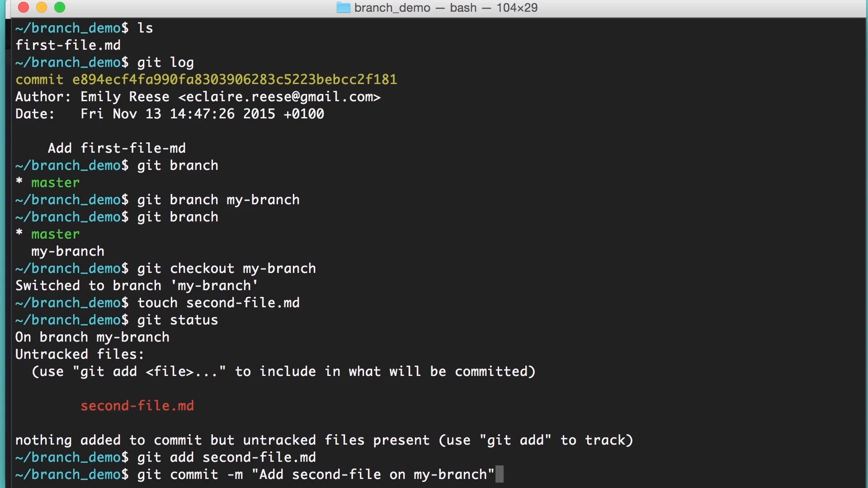This screenshot has height=488, width=868.
Task: Click the git commit -m command line
Action: (316, 474)
